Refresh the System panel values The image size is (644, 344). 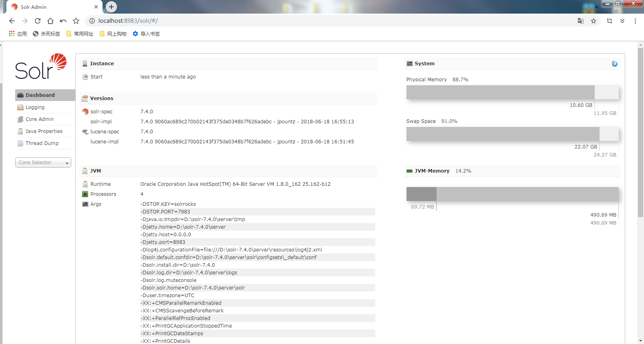pos(614,64)
